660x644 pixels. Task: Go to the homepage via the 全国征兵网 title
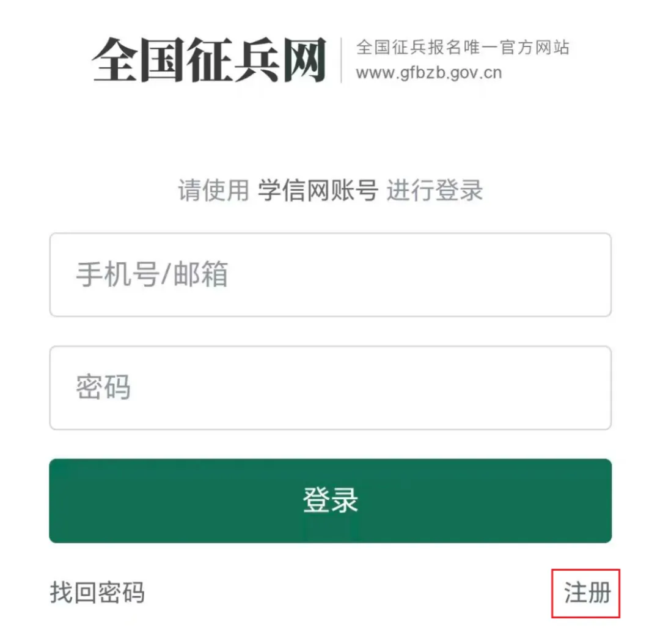point(209,59)
